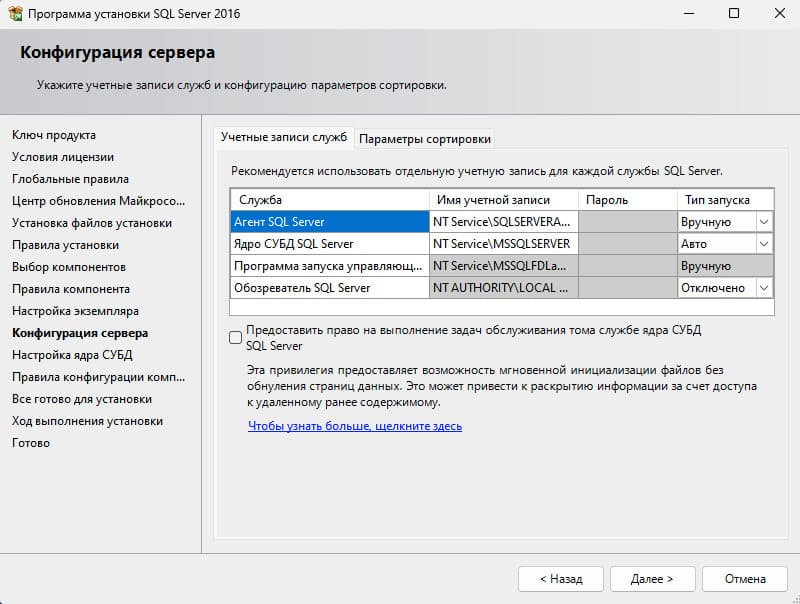
Task: Click the Тип запуска column header
Action: [x=725, y=200]
